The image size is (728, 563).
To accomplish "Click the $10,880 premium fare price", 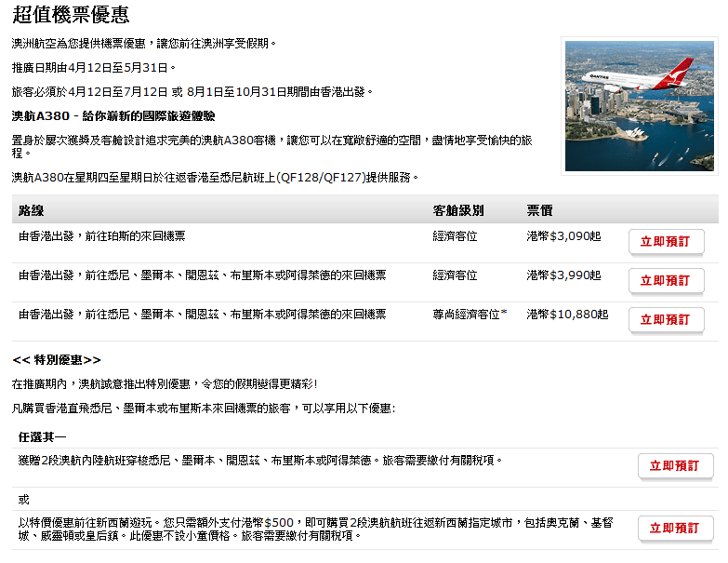I will pyautogui.click(x=574, y=315).
